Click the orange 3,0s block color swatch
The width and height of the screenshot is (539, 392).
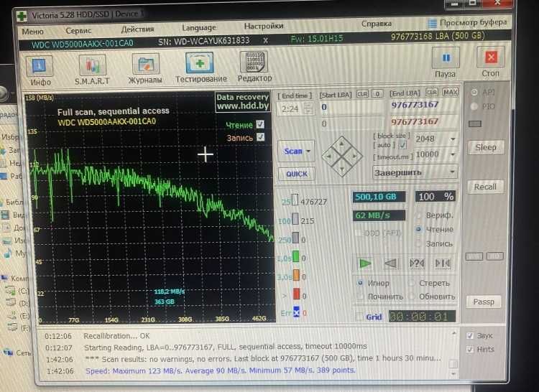click(296, 275)
